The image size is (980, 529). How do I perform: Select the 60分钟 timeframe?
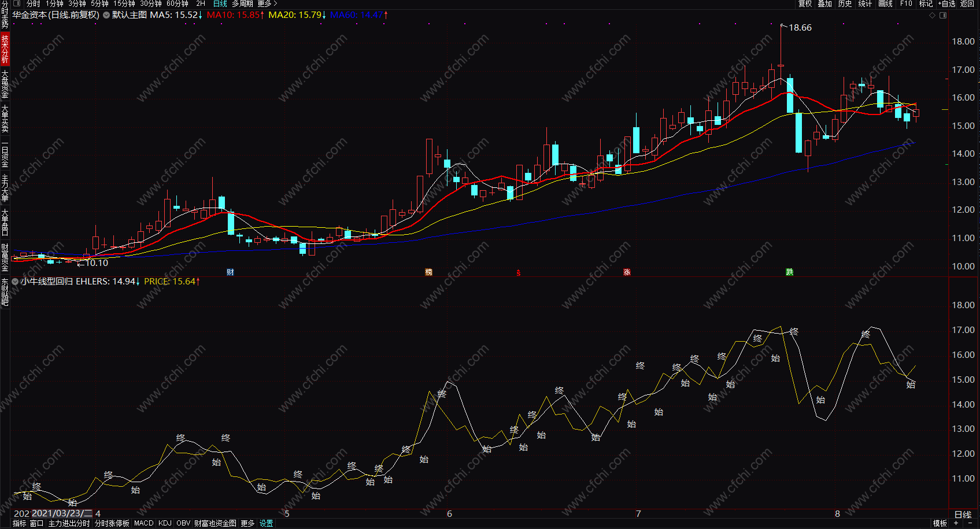point(177,3)
